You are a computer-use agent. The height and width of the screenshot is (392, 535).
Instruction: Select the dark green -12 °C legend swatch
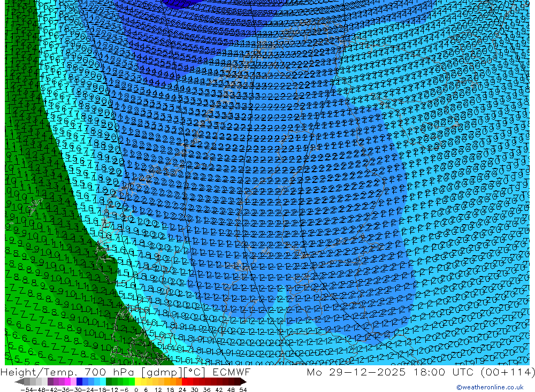tap(109, 381)
